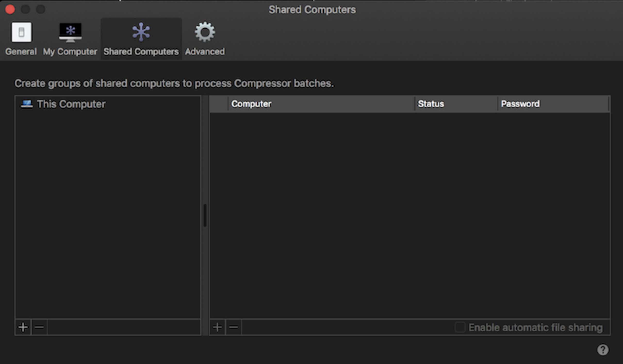This screenshot has height=364, width=623.
Task: Add a new computer group with plus
Action: [x=23, y=327]
